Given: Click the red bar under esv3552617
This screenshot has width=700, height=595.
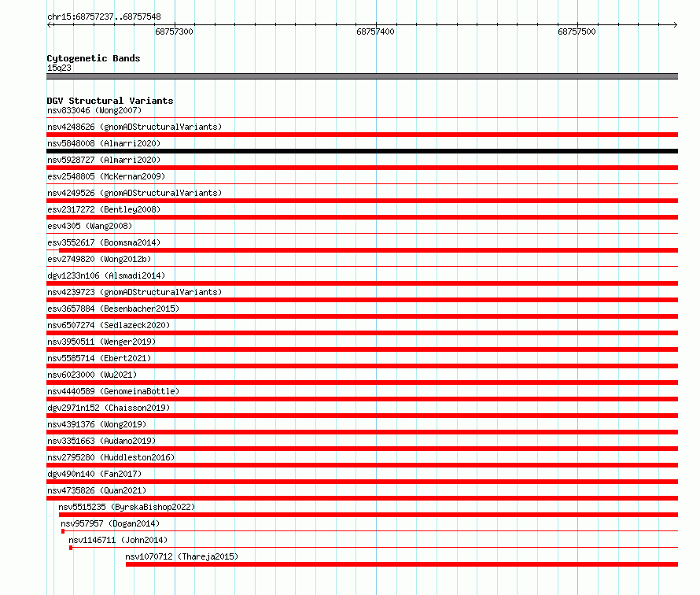Looking at the screenshot, I should pos(368,250).
